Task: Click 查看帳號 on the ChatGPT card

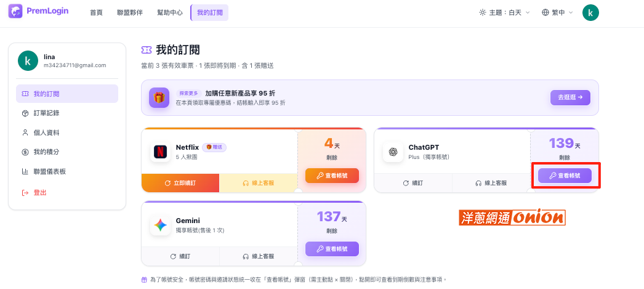Action: 565,176
